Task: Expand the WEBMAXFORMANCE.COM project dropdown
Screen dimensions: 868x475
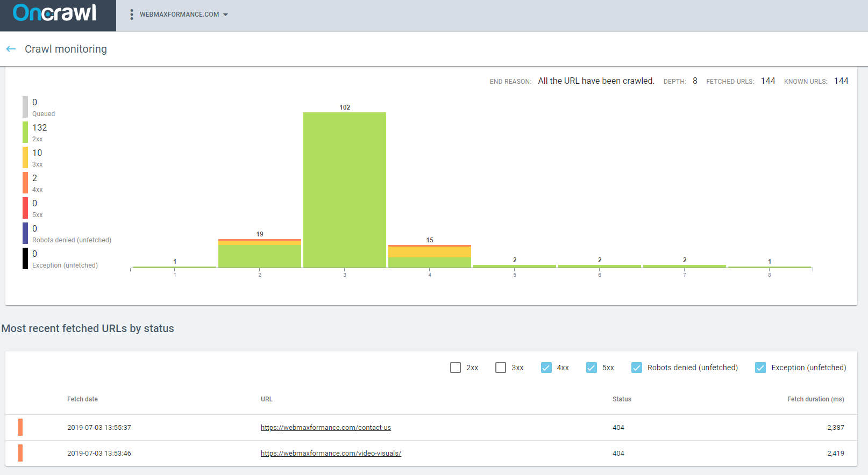Action: (184, 15)
